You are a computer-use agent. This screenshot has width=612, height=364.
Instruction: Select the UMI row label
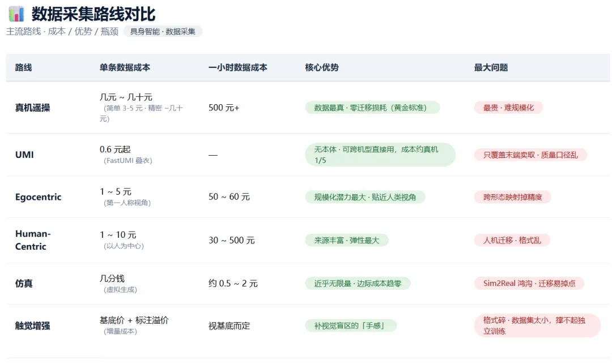[24, 155]
